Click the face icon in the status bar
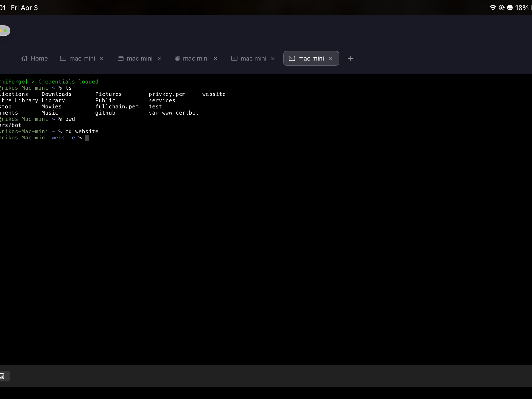The width and height of the screenshot is (532, 399). (510, 7)
